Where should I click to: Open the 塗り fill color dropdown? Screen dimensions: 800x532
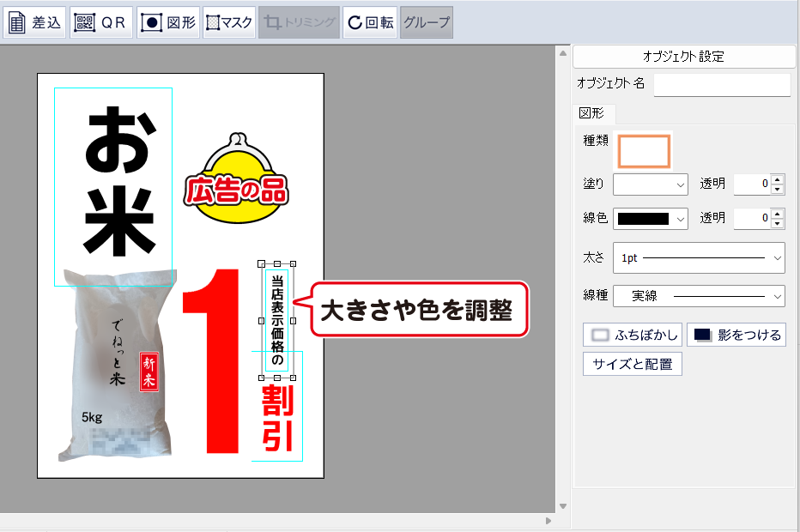tap(651, 184)
